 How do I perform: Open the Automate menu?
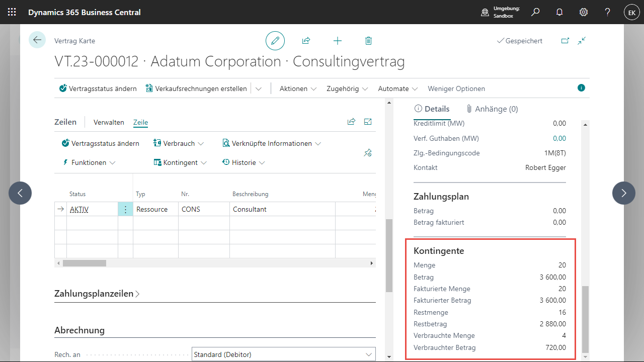click(x=398, y=88)
